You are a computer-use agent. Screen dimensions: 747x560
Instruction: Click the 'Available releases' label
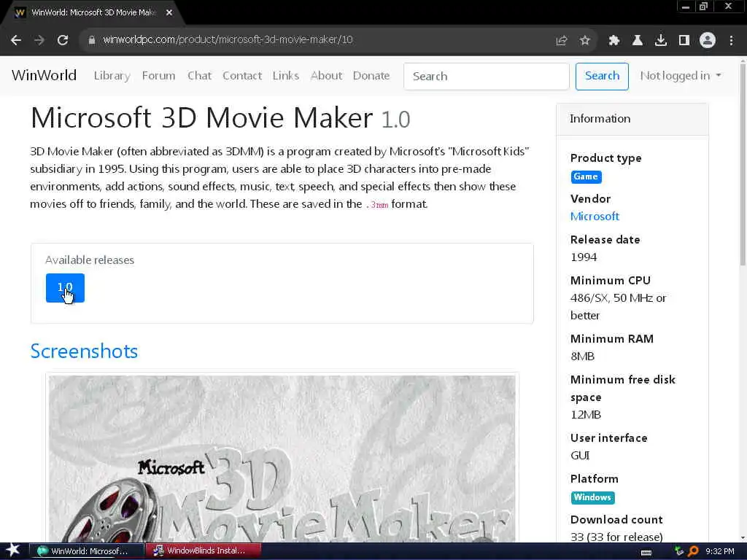coord(90,260)
